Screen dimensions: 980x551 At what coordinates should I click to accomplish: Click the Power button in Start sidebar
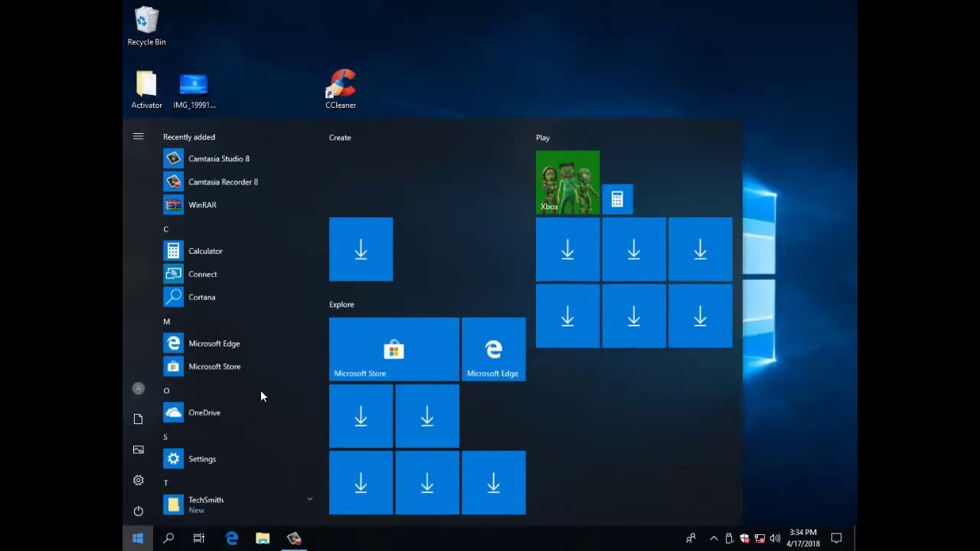pos(138,511)
